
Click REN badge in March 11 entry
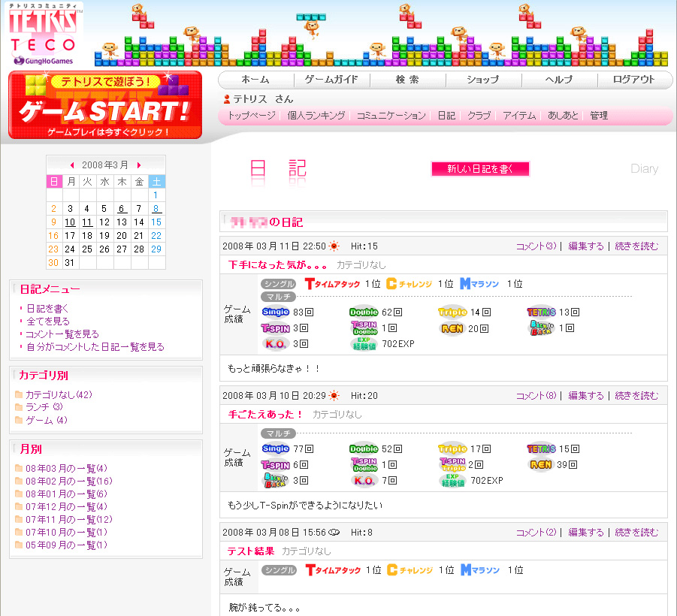click(452, 328)
